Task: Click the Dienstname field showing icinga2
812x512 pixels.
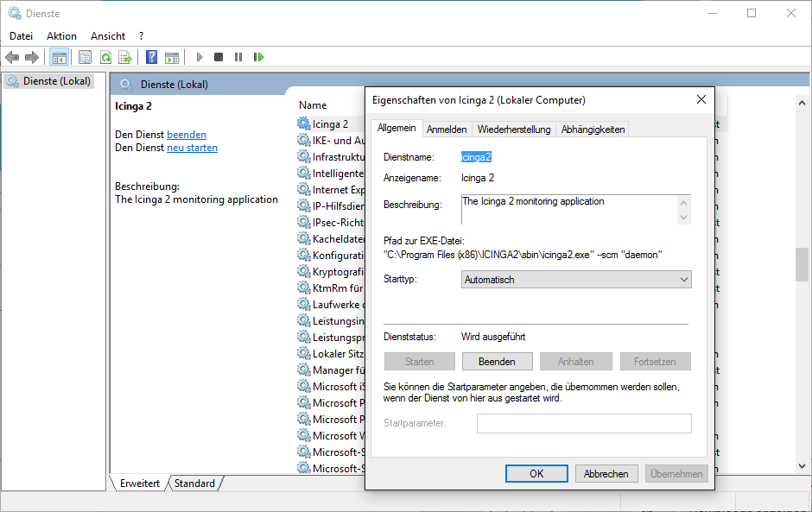Action: click(x=476, y=157)
